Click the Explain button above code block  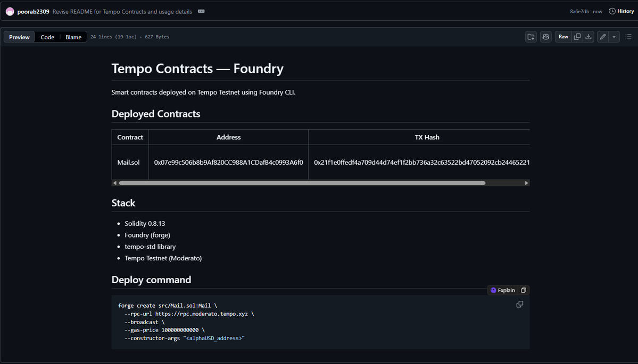click(x=503, y=290)
